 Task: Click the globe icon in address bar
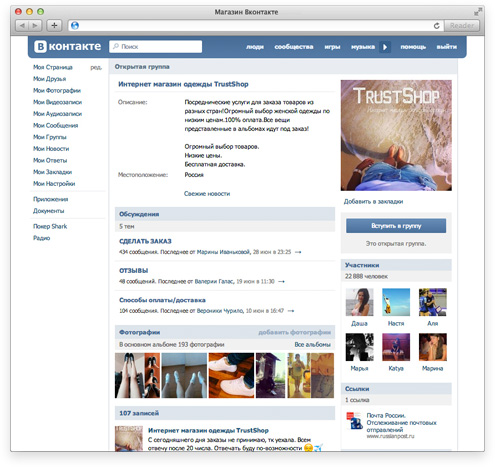tap(75, 26)
